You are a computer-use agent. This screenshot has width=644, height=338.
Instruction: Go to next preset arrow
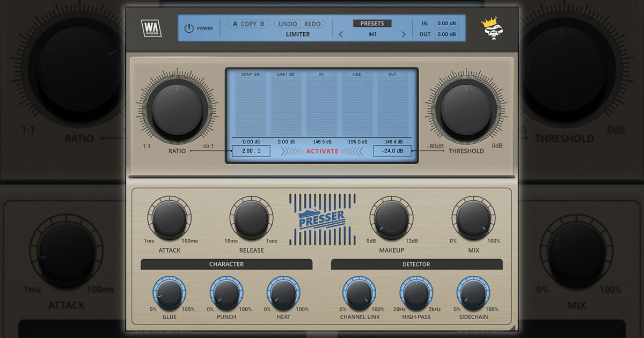coord(404,34)
